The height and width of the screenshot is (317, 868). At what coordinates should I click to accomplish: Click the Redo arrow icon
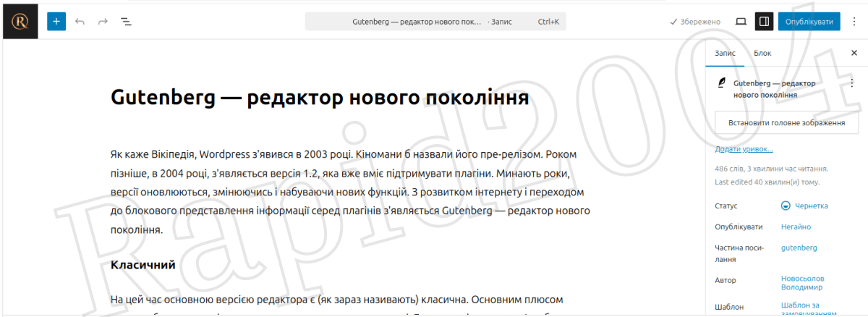click(103, 22)
